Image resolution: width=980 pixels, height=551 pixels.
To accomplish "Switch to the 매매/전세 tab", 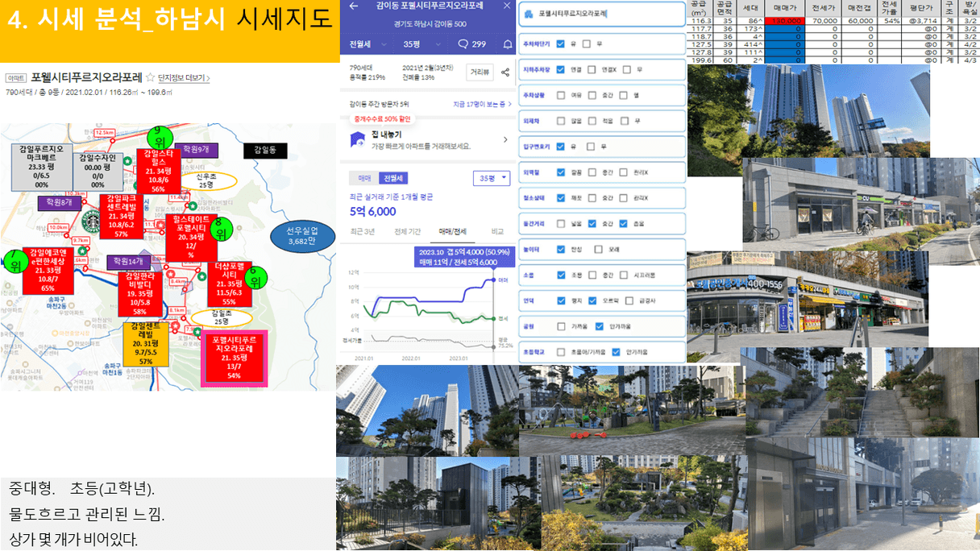I will 452,231.
